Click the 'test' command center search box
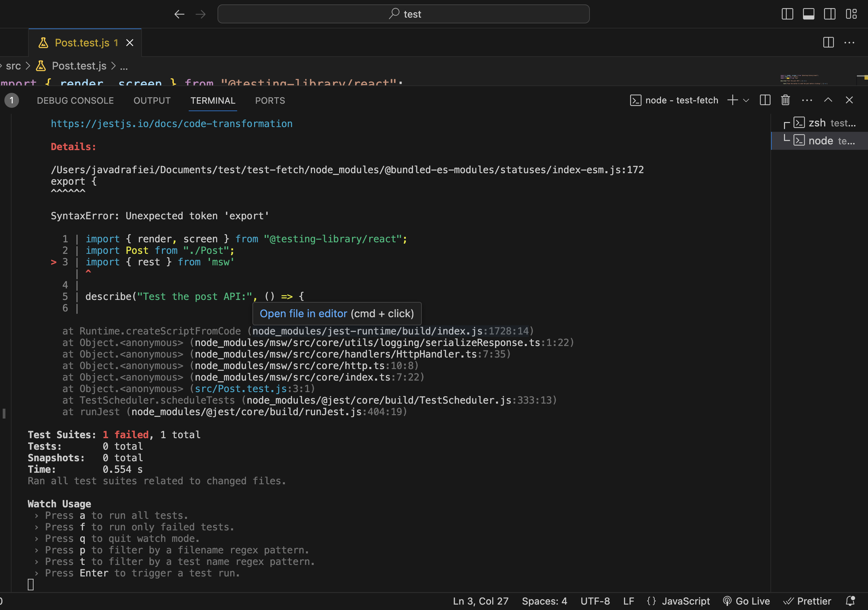 404,14
